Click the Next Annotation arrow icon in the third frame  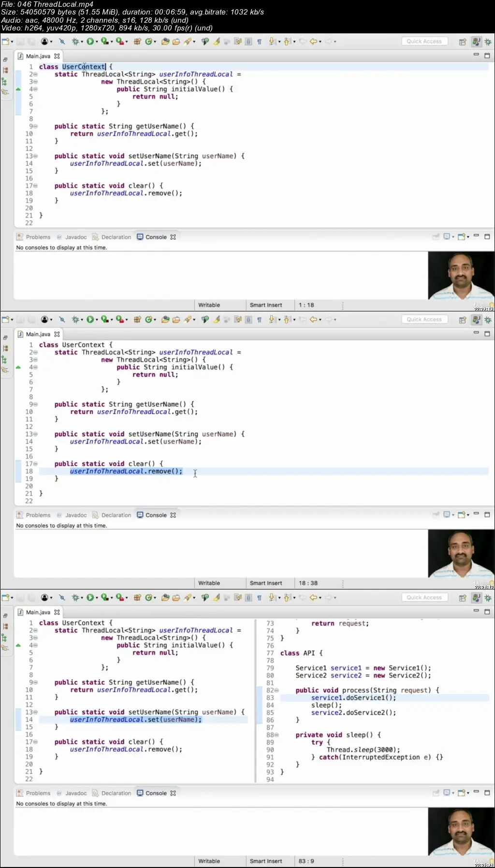click(x=272, y=598)
